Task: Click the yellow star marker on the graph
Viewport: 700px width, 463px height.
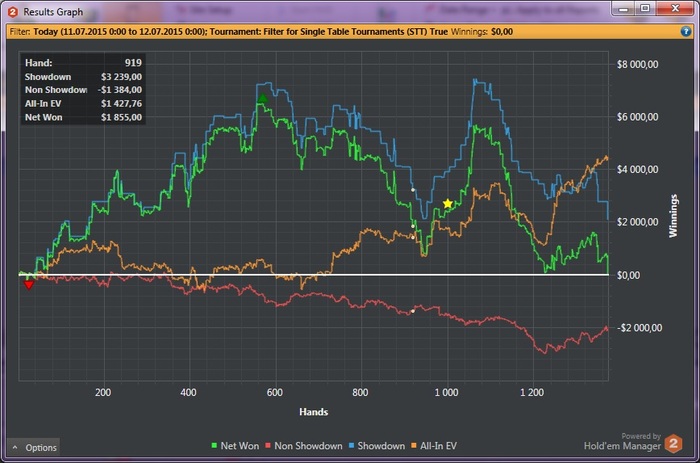Action: (448, 204)
